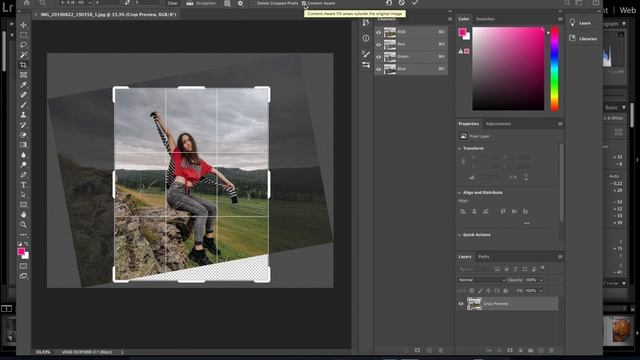Hide the Green channel
The width and height of the screenshot is (640, 360).
tap(378, 57)
